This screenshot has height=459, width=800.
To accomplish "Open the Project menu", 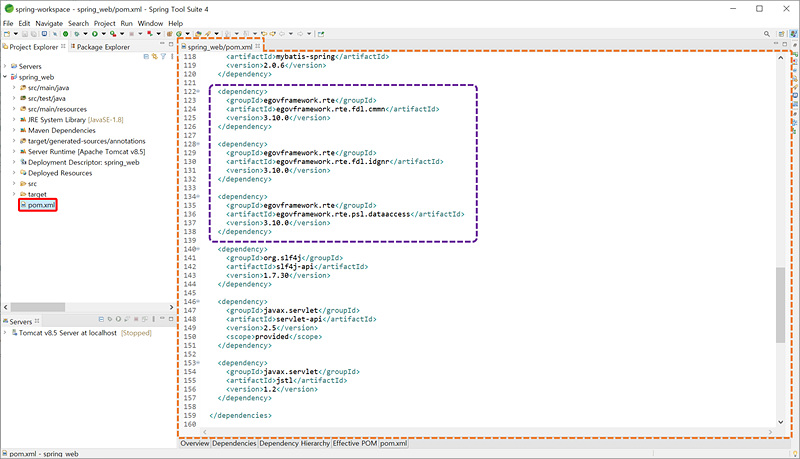I will click(x=105, y=23).
